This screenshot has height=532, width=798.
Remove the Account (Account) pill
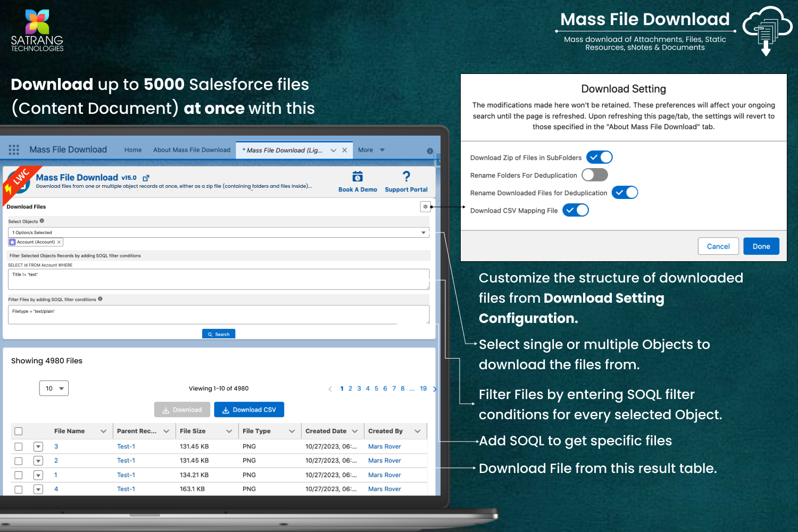click(x=59, y=242)
